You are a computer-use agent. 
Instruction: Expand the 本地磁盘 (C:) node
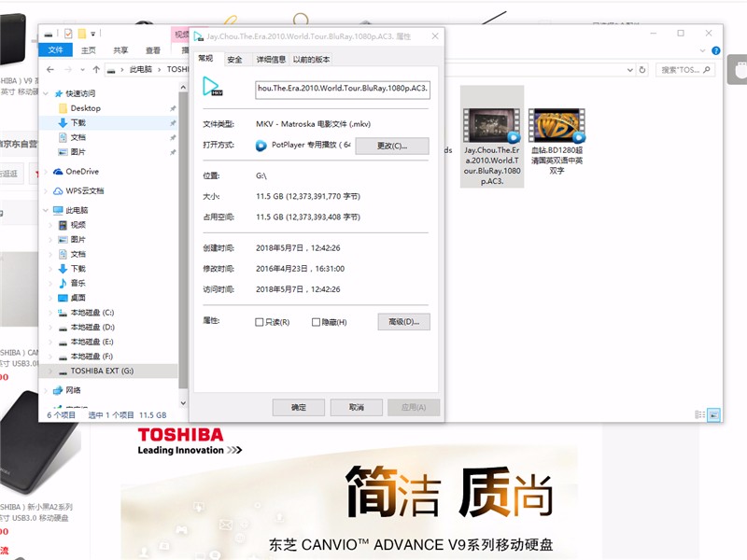click(50, 313)
